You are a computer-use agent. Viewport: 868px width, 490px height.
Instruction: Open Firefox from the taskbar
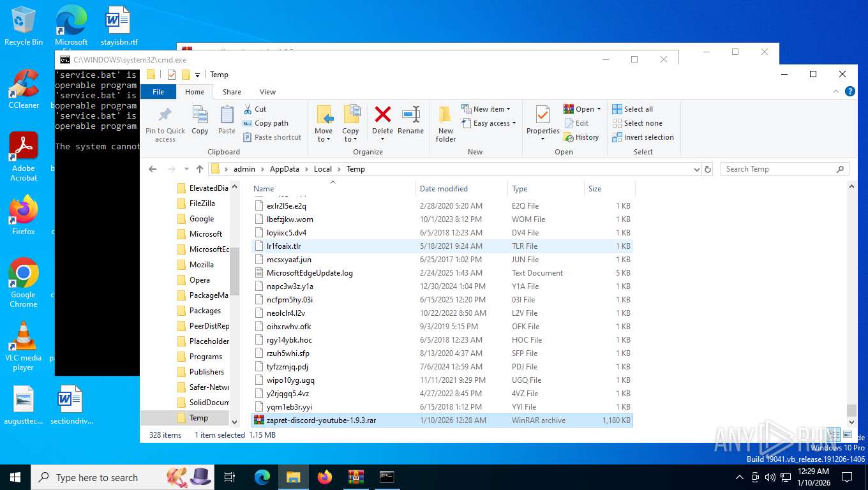[x=325, y=477]
